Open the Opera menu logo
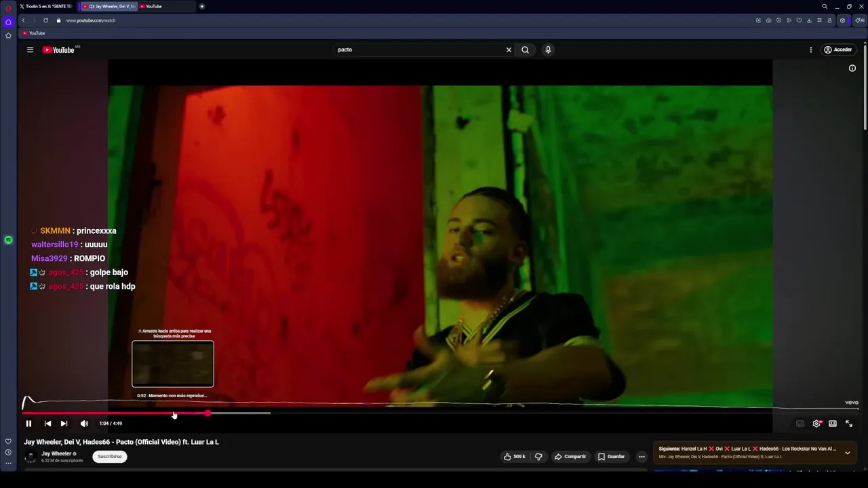This screenshot has width=868, height=488. tap(8, 8)
